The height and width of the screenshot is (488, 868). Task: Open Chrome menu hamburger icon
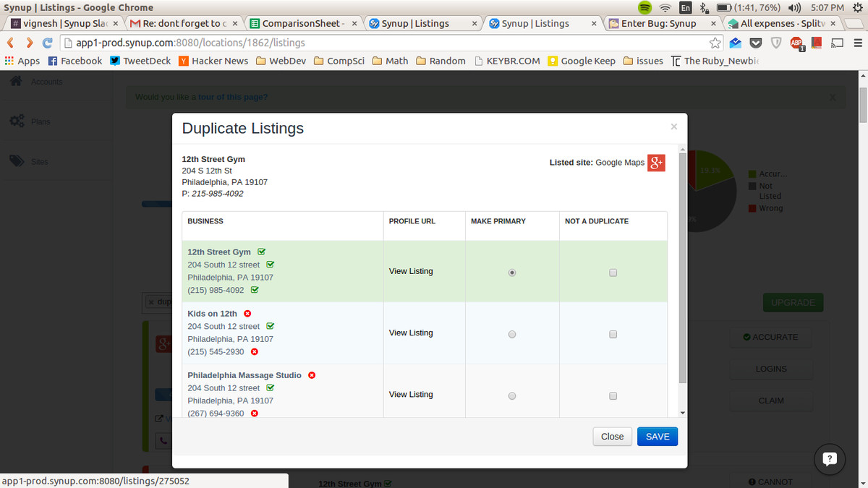tap(857, 43)
